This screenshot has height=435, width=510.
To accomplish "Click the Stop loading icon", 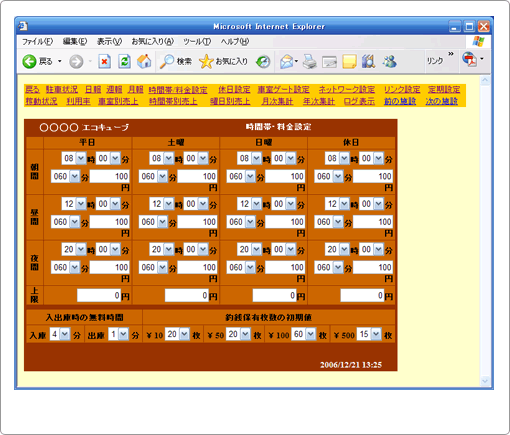I will pyautogui.click(x=104, y=62).
